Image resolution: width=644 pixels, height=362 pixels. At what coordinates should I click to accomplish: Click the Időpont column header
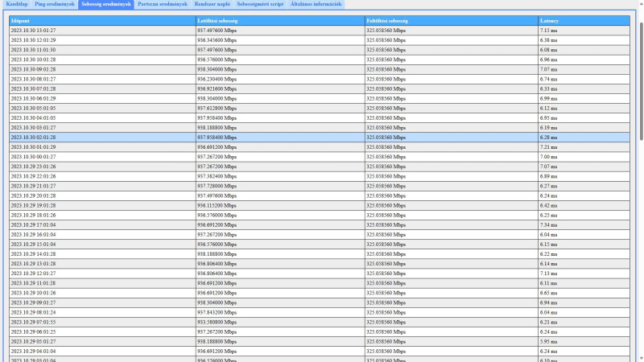[102, 21]
